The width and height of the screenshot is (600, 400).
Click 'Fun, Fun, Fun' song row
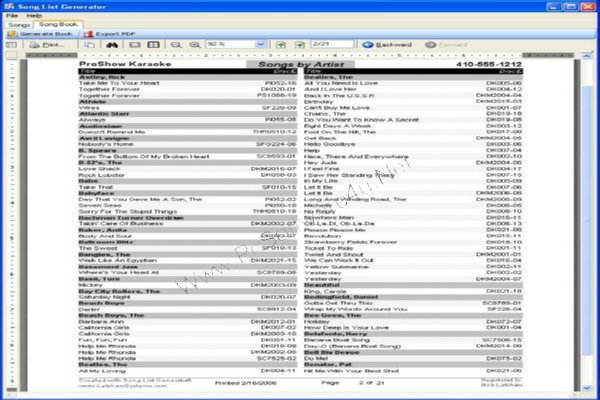pyautogui.click(x=188, y=340)
